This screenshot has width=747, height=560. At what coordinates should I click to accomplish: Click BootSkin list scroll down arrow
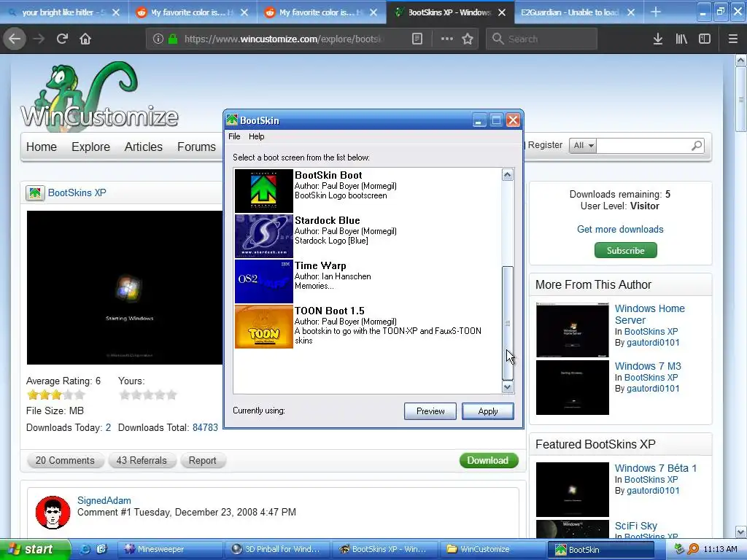pos(508,387)
